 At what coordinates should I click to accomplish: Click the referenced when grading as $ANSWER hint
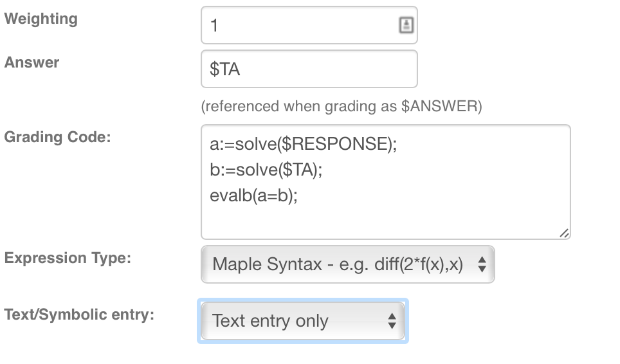click(x=342, y=106)
